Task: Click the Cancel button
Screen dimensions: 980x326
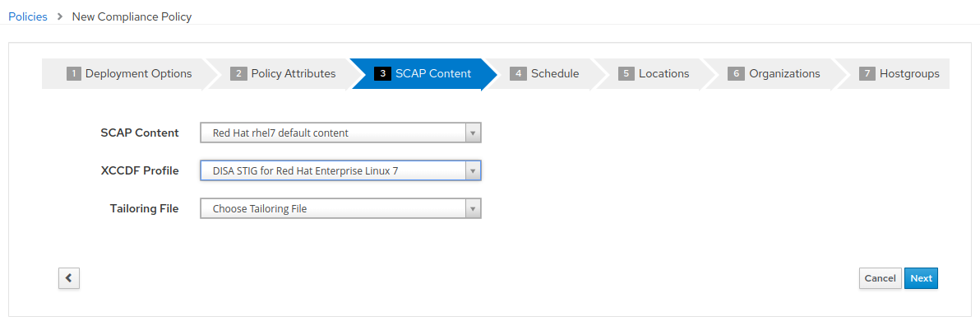Action: point(880,278)
